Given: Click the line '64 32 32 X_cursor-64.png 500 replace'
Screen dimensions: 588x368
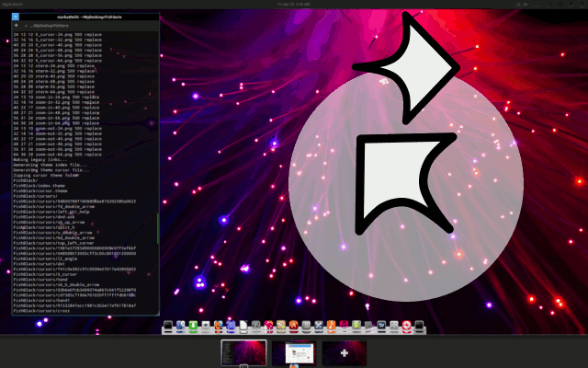Looking at the screenshot, I should pos(58,61).
